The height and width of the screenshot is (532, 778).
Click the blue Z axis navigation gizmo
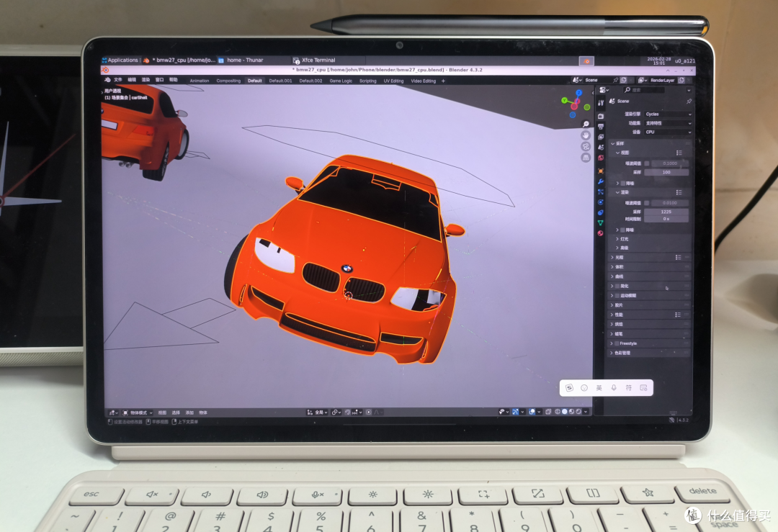[578, 93]
